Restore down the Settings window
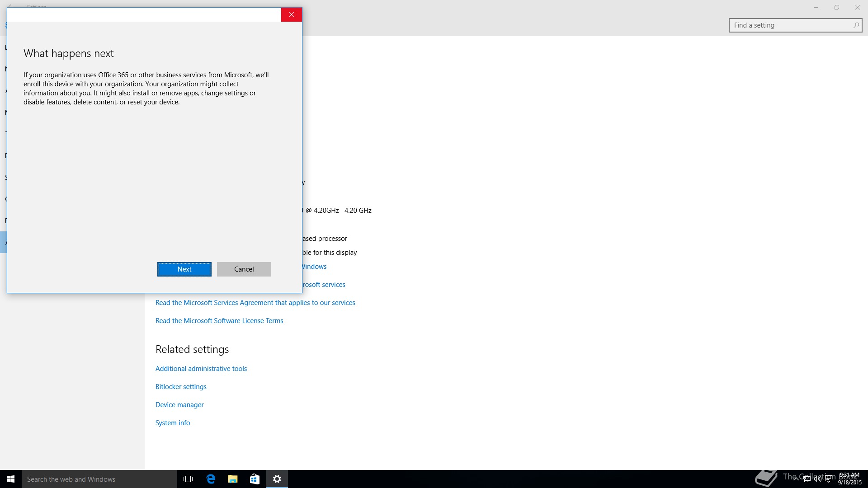 [837, 7]
